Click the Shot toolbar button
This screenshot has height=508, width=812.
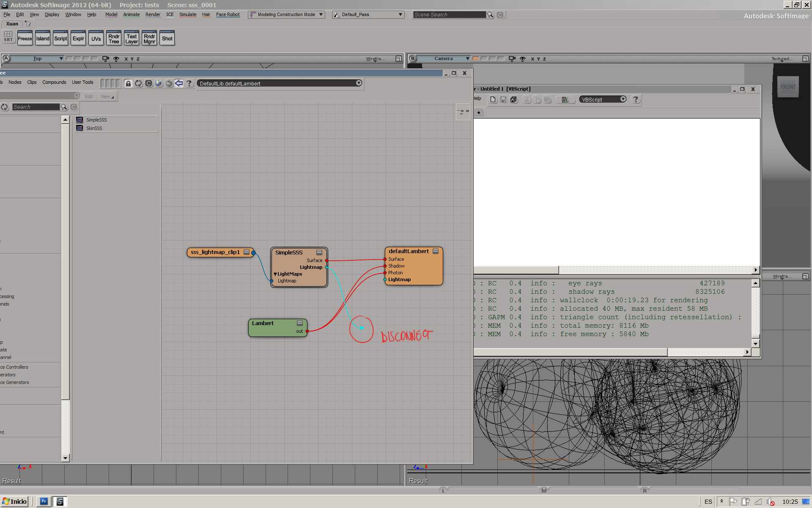click(167, 39)
